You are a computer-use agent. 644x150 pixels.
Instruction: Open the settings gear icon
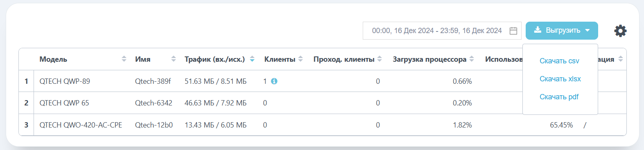(620, 31)
